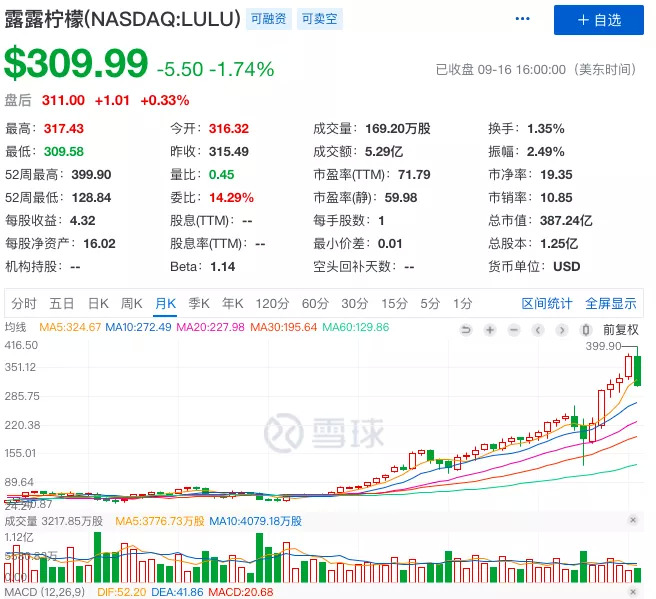Screen dimensions: 656x599
Task: Click the 货币单位 USD value
Action: [x=566, y=266]
